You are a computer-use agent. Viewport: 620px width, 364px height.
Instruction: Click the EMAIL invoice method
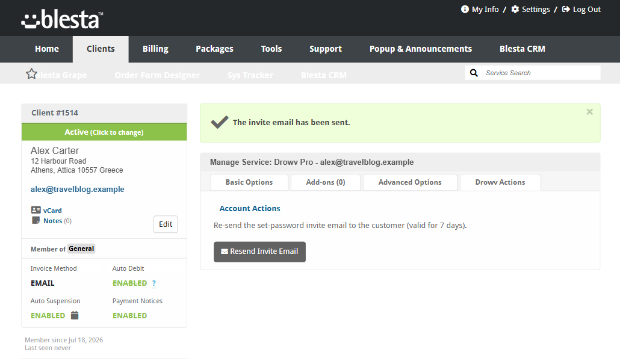[43, 283]
